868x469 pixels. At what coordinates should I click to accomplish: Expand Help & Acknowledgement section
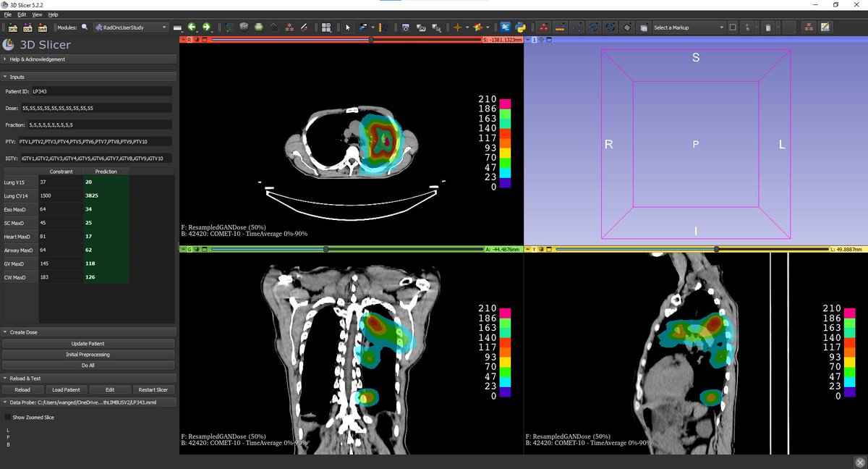90,59
